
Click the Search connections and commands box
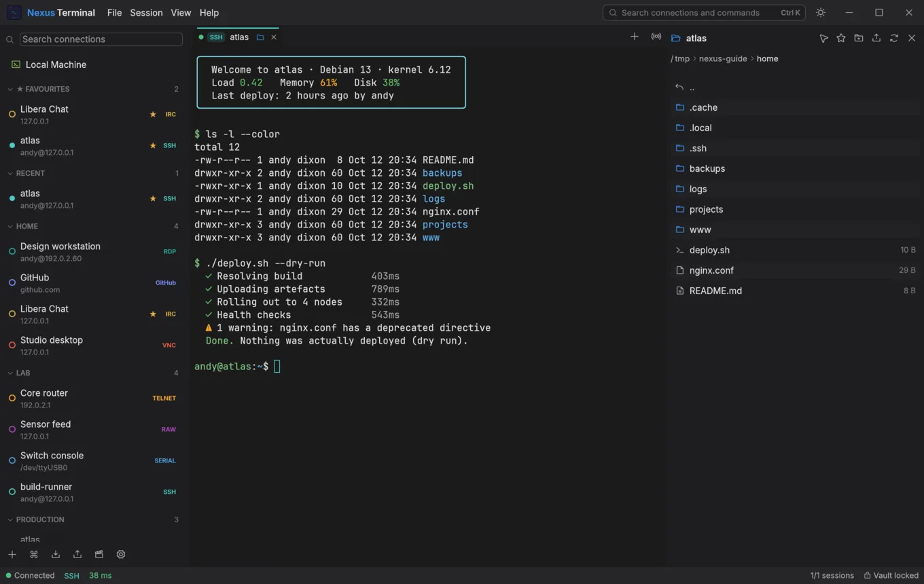(704, 12)
